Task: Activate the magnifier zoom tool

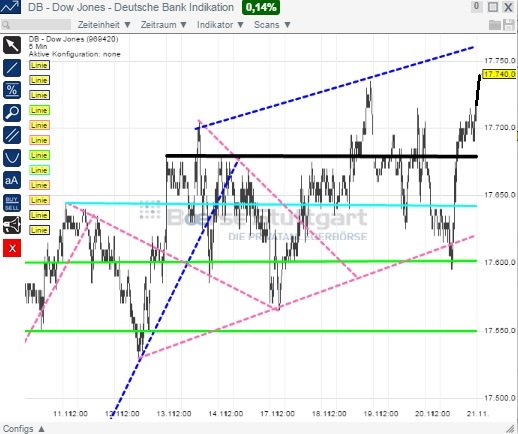Action: (12, 113)
